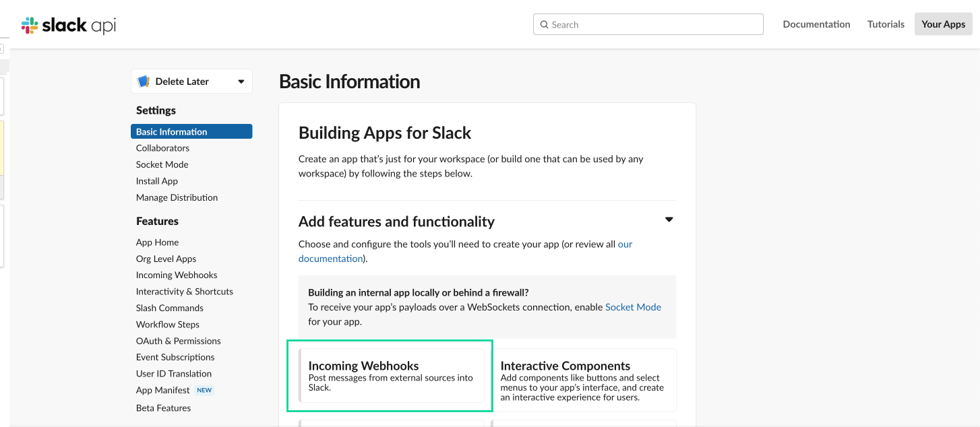The height and width of the screenshot is (427, 980).
Task: Expand the search input field
Action: (x=647, y=24)
